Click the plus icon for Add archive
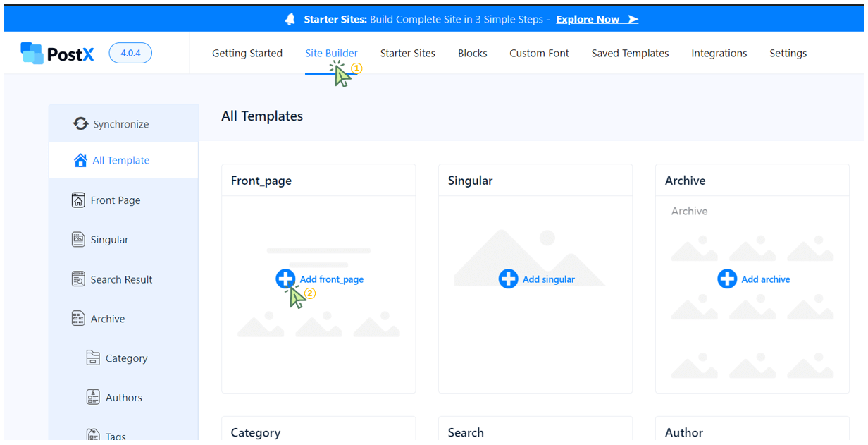This screenshot has height=445, width=868. (x=727, y=279)
